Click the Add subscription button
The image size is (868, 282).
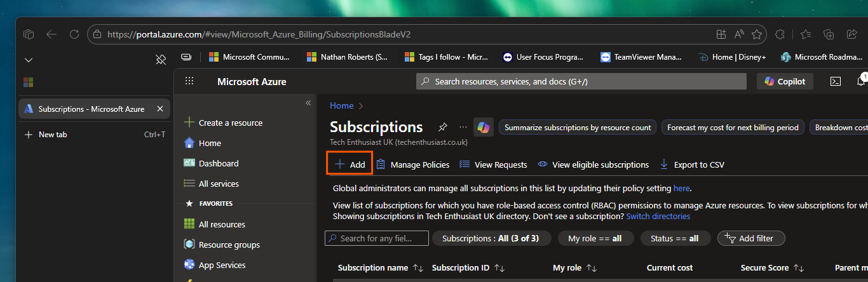click(349, 164)
